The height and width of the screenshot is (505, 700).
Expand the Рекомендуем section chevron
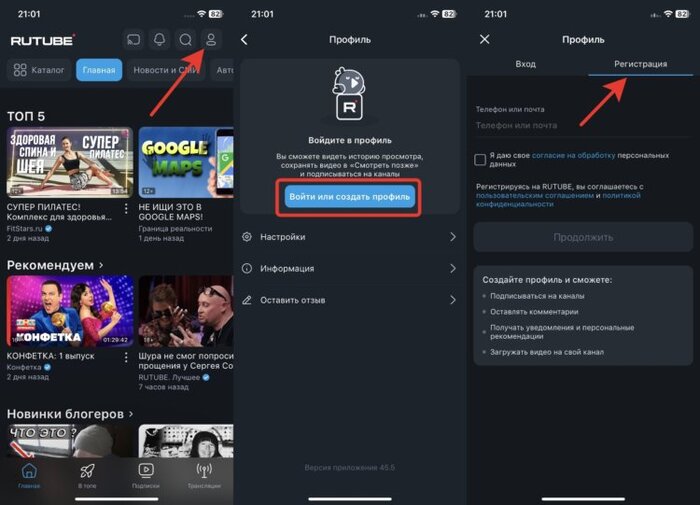tap(101, 265)
